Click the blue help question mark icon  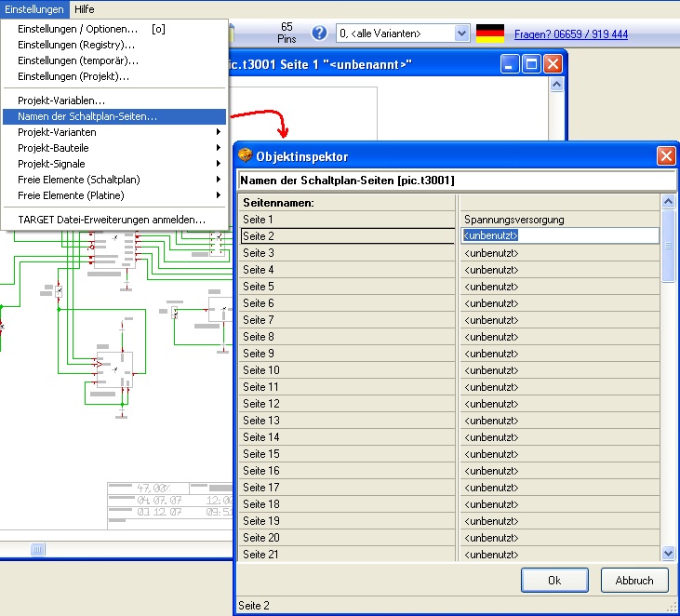tap(319, 33)
